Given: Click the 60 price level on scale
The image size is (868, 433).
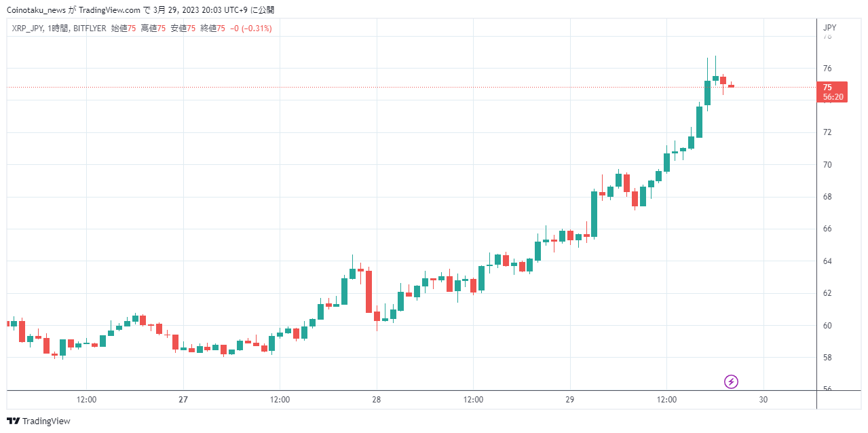Looking at the screenshot, I should 827,326.
